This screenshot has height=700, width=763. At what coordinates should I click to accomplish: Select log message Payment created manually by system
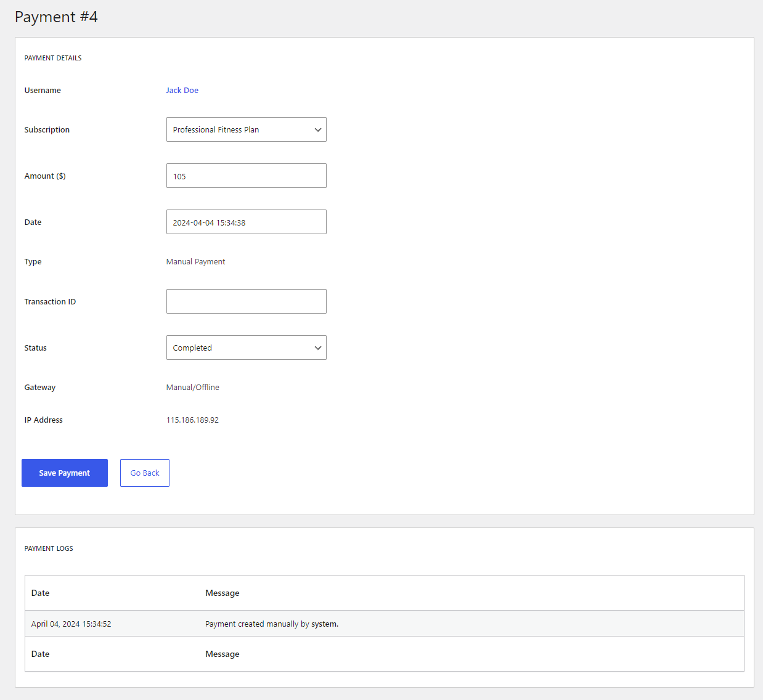point(272,624)
